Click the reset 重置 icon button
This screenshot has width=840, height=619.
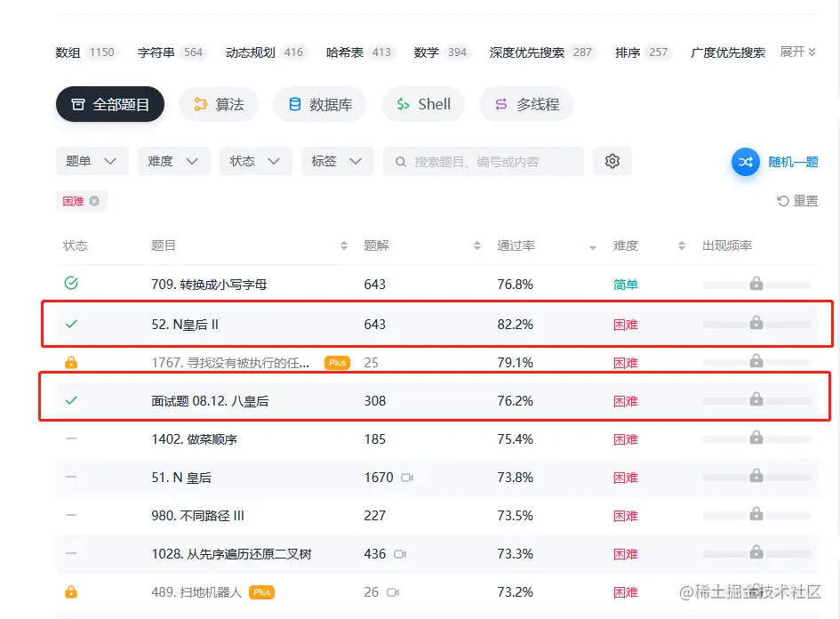click(797, 201)
